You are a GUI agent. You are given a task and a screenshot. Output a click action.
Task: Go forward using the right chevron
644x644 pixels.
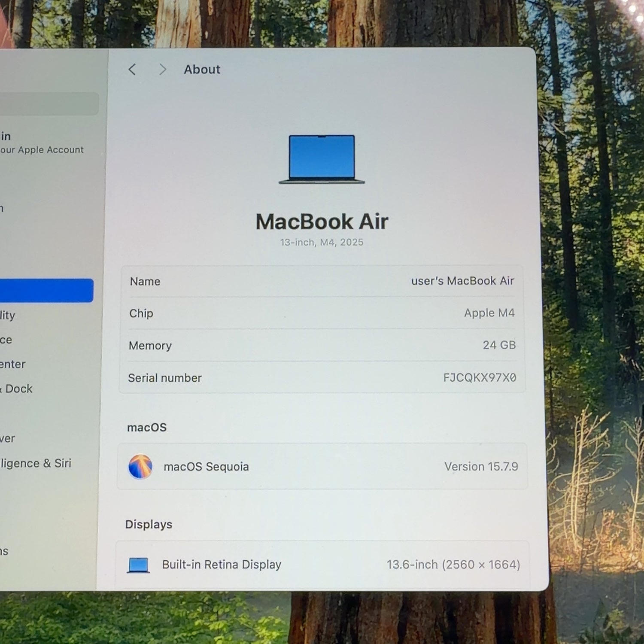point(162,70)
